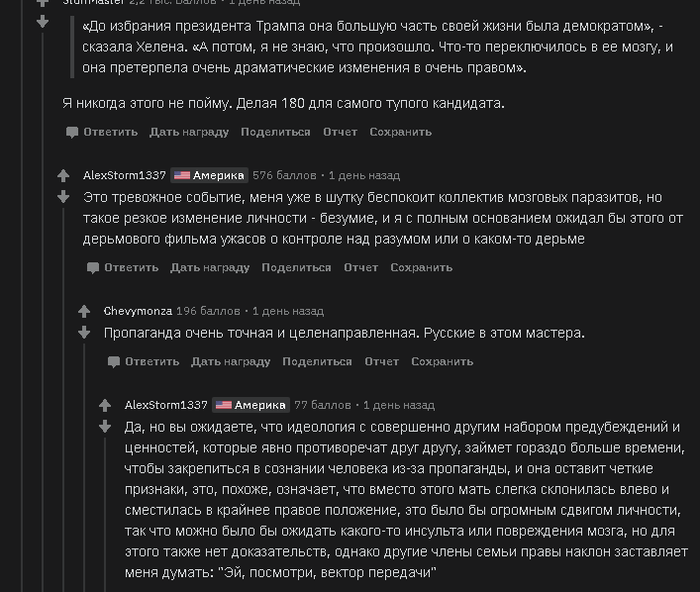Downvote the top comment quoting Helena
Screen dimensions: 700x592
coord(42,20)
